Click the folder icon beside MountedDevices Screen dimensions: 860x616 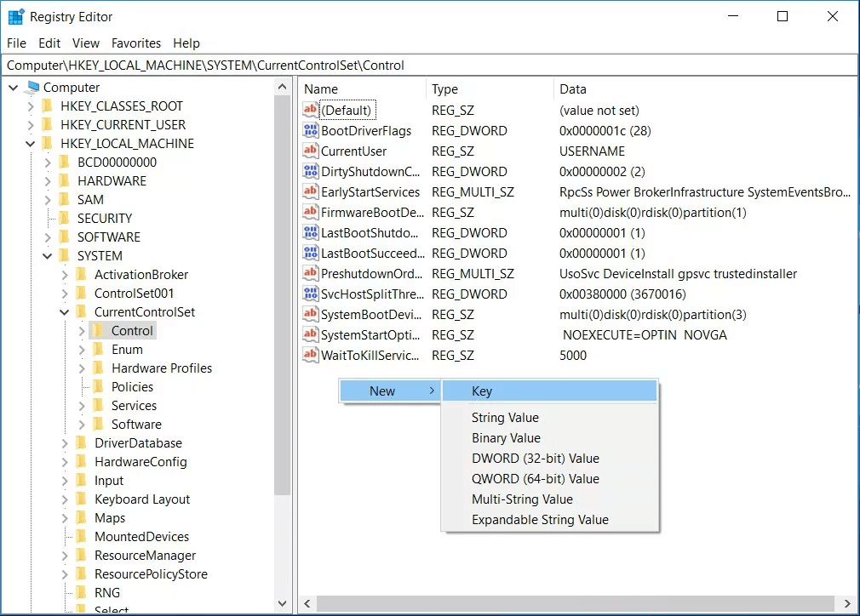83,536
